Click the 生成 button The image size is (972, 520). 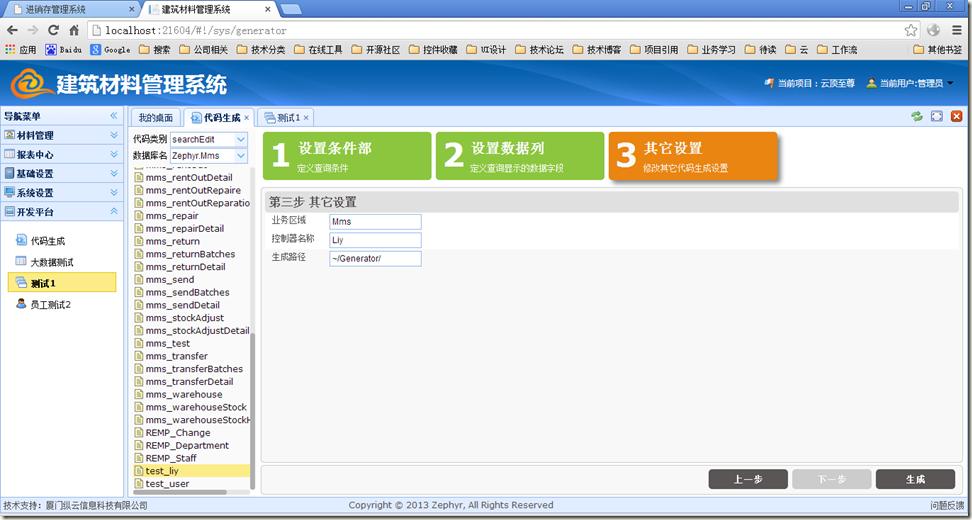[914, 479]
